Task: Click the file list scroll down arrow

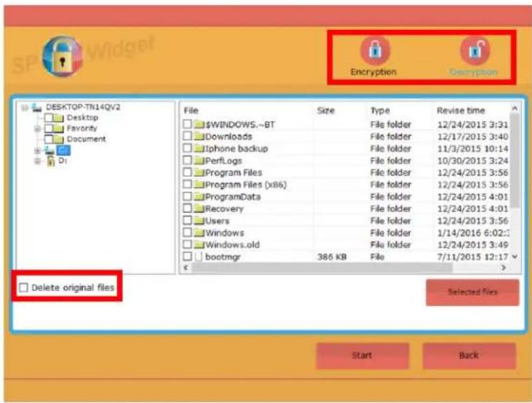Action: tap(515, 257)
